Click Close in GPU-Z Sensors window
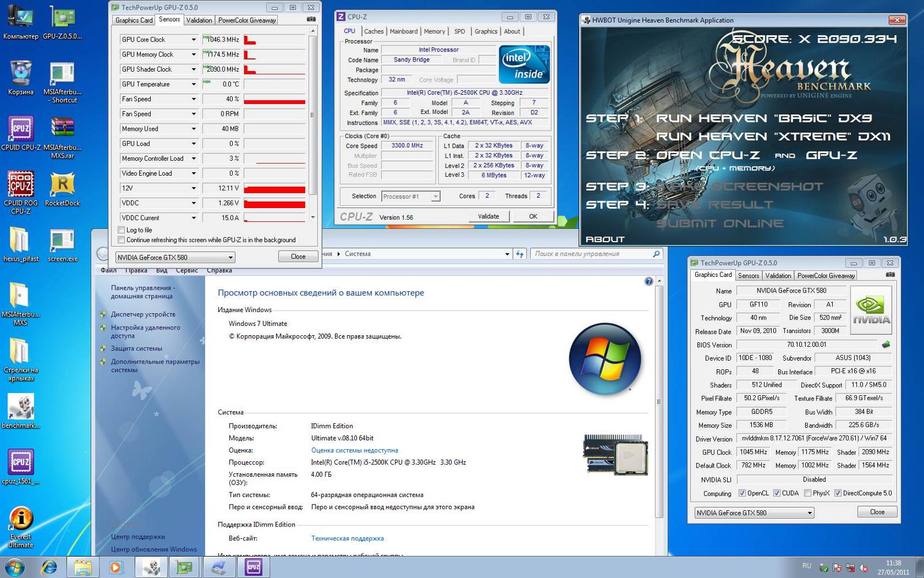924x578 pixels. [x=298, y=257]
